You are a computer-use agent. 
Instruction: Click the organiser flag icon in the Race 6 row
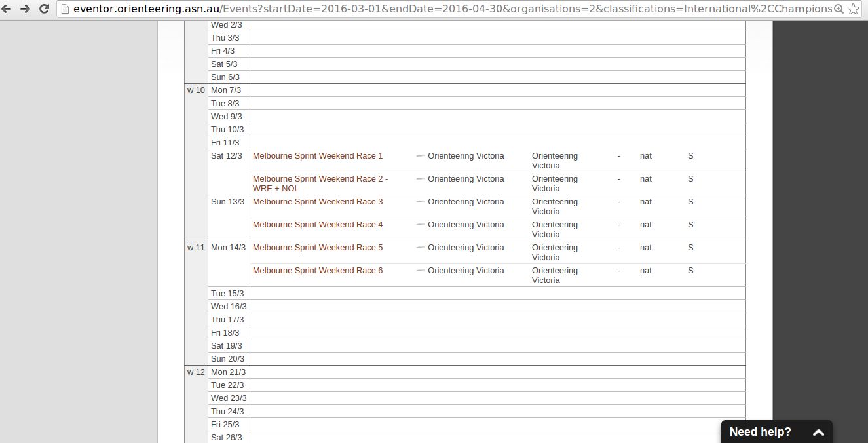(x=421, y=271)
